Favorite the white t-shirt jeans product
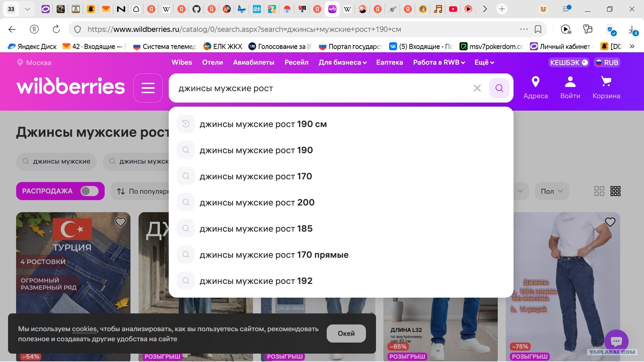644x362 pixels. 610,222
